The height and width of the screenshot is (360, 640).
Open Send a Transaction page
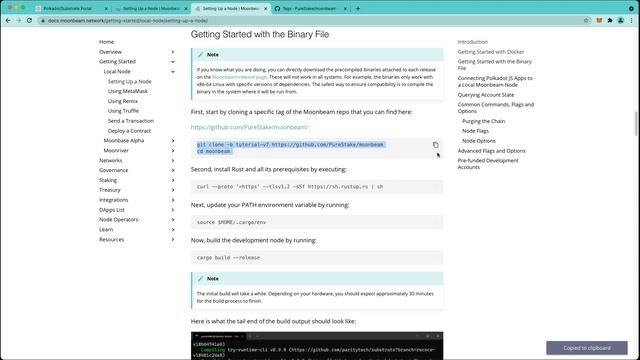[131, 121]
